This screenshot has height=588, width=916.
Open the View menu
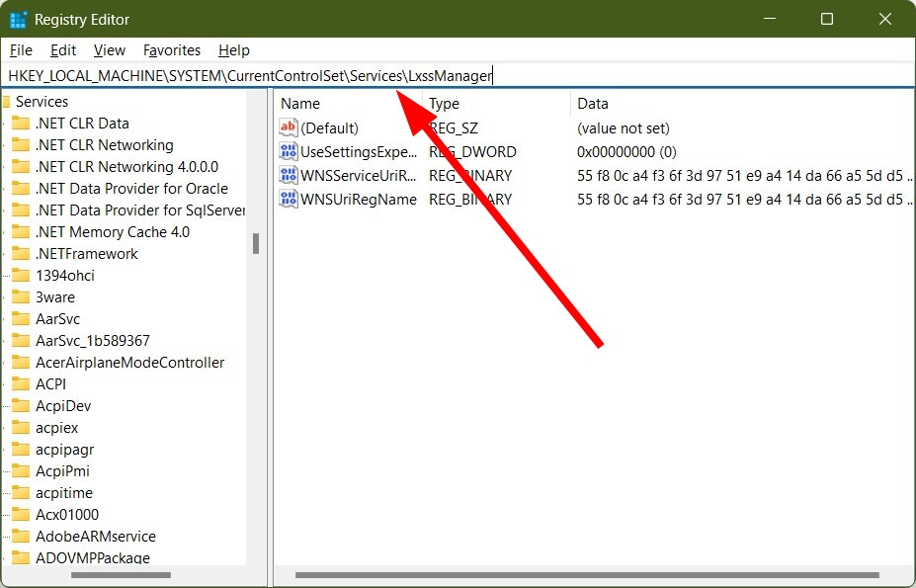(109, 49)
